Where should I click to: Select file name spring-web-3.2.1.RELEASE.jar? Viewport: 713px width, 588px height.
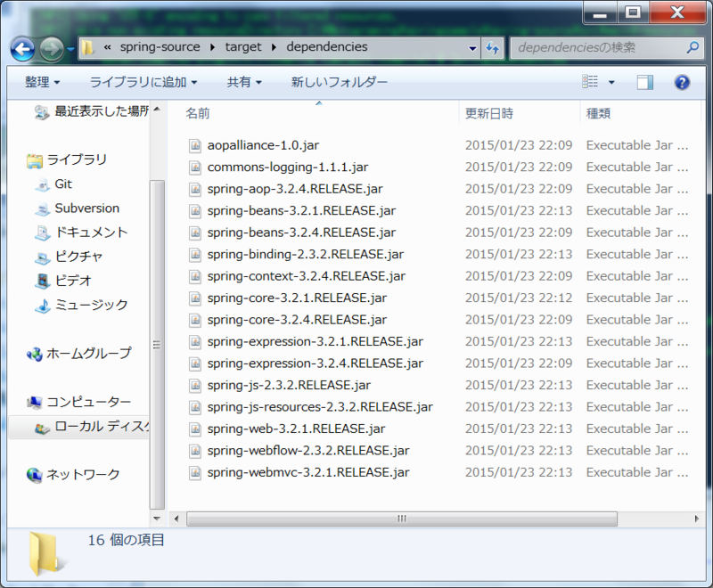coord(296,429)
